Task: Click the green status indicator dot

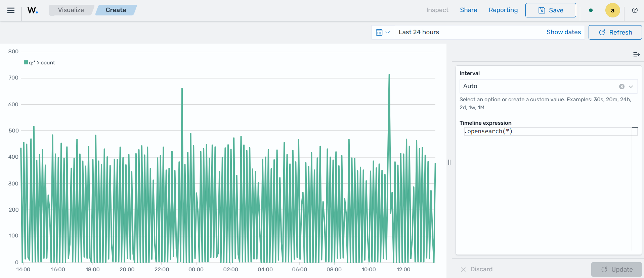Action: 591,10
